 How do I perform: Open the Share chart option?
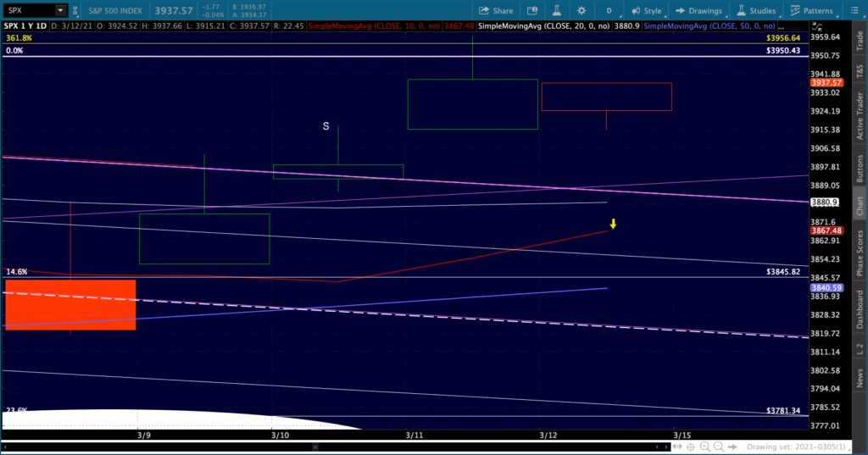495,10
